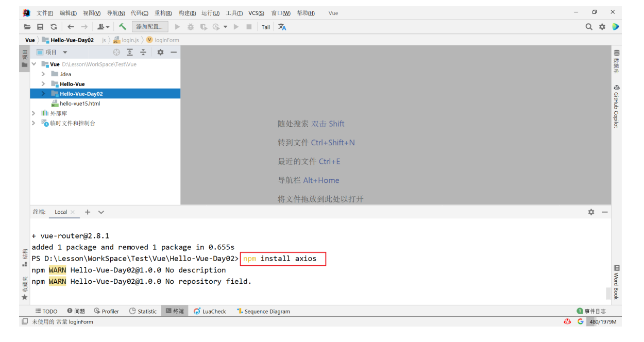
Task: Click the green hammer build icon
Action: (x=123, y=26)
